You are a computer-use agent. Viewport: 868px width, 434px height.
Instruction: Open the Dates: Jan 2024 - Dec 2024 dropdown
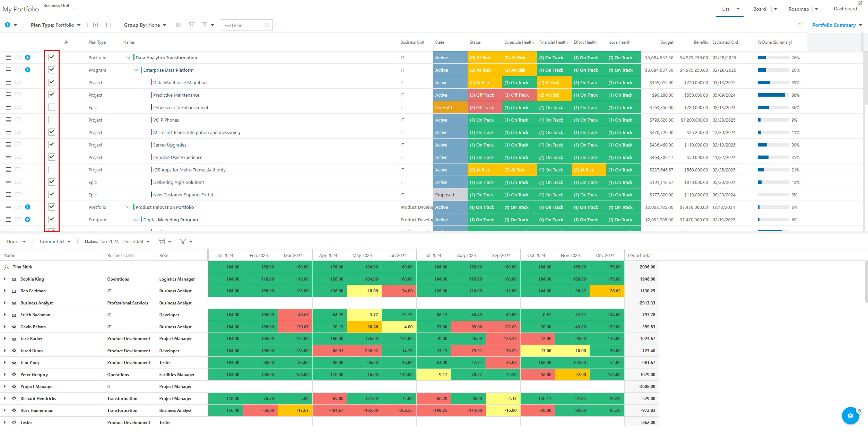pos(117,241)
